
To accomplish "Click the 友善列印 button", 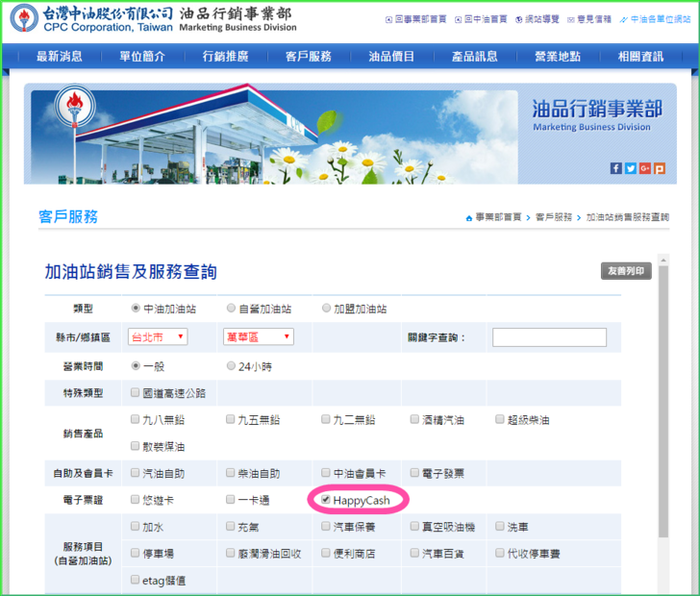I will pyautogui.click(x=626, y=271).
